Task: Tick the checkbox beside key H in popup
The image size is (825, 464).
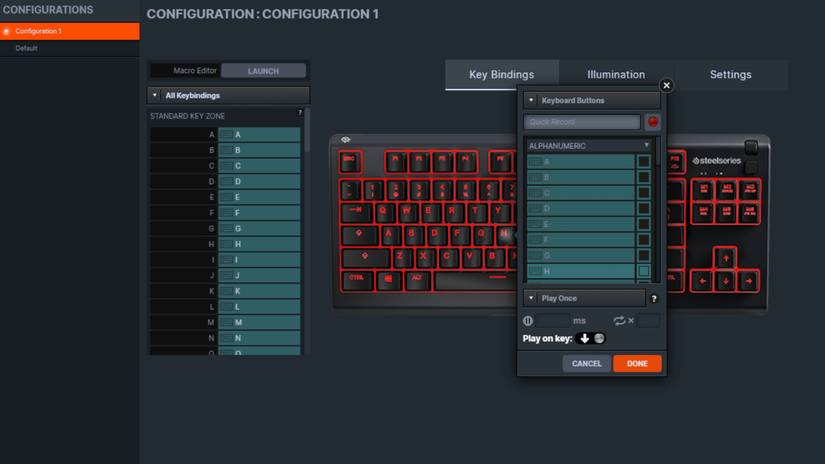Action: tap(644, 271)
